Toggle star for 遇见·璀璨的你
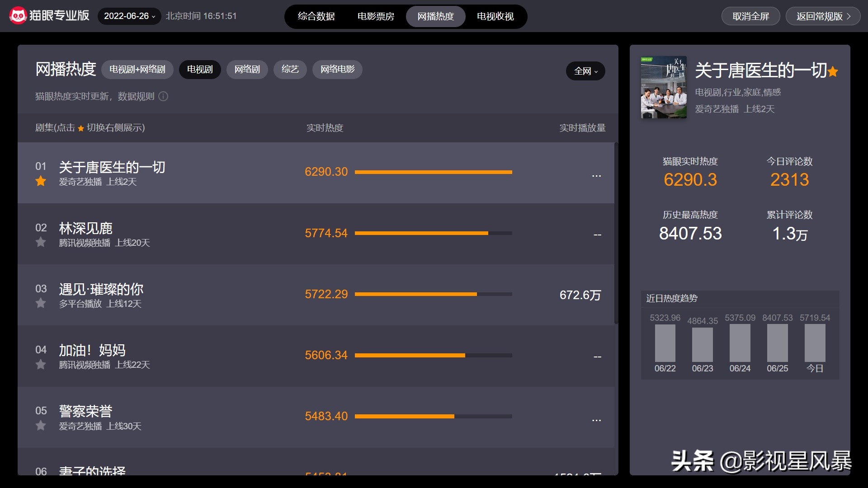Screen dimensions: 868x488 pos(41,303)
